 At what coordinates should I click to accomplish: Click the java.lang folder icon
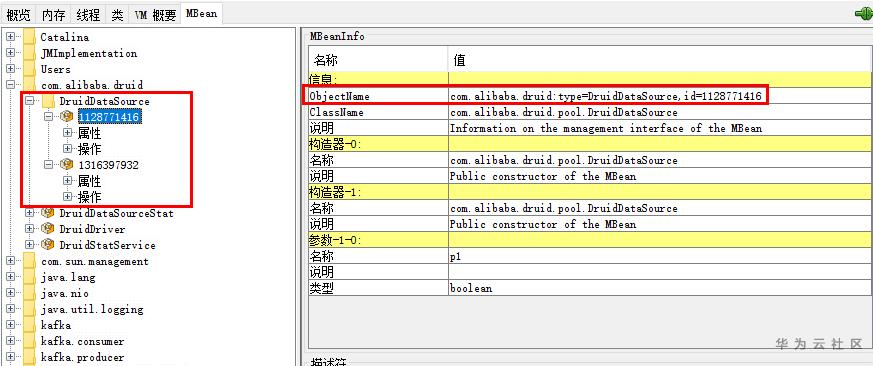coord(30,277)
